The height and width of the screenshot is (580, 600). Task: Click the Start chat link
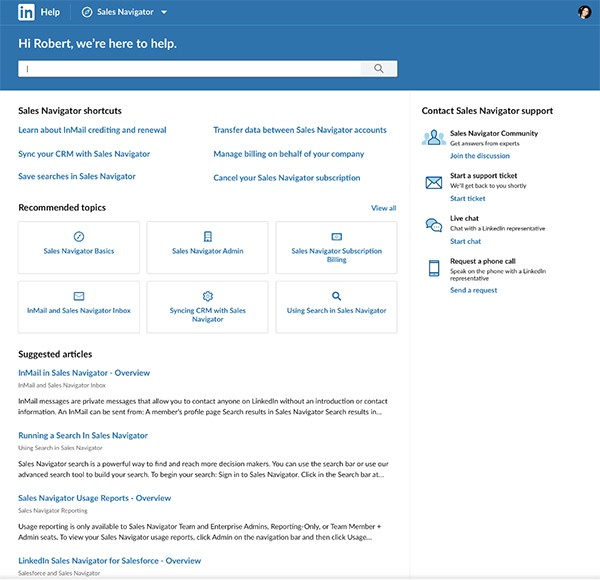tap(465, 241)
